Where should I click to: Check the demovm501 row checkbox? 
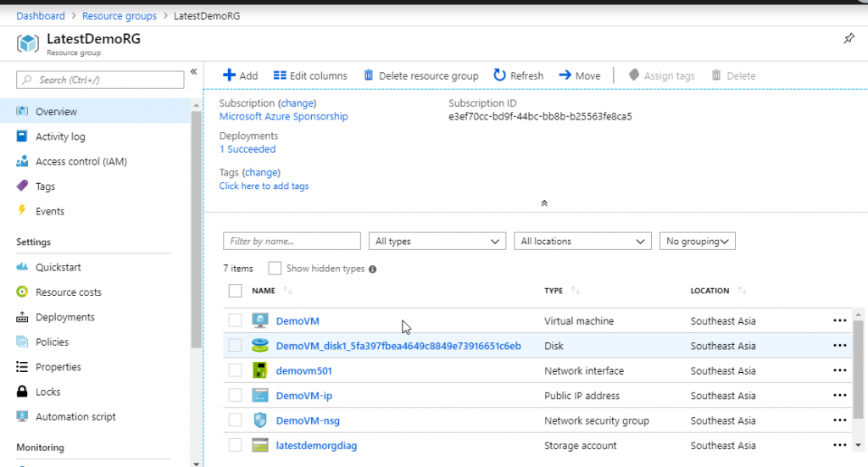click(236, 370)
